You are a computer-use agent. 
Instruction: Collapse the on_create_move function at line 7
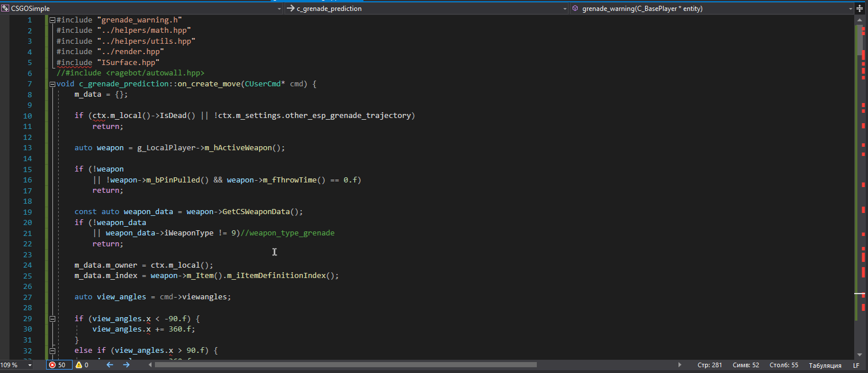(52, 84)
